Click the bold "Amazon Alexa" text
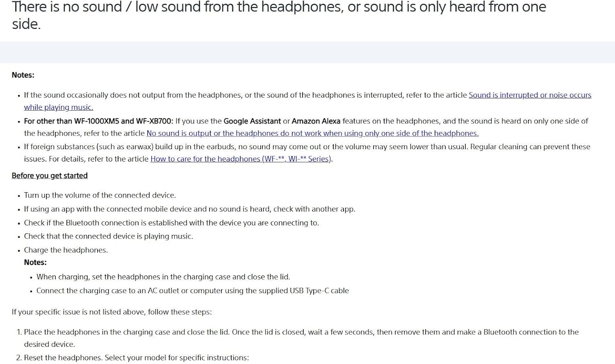The width and height of the screenshot is (615, 364). (x=316, y=121)
